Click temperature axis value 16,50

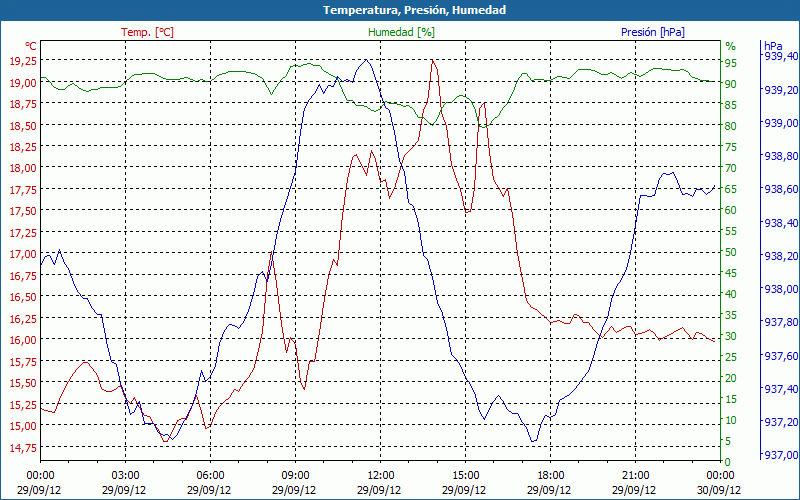click(x=23, y=296)
